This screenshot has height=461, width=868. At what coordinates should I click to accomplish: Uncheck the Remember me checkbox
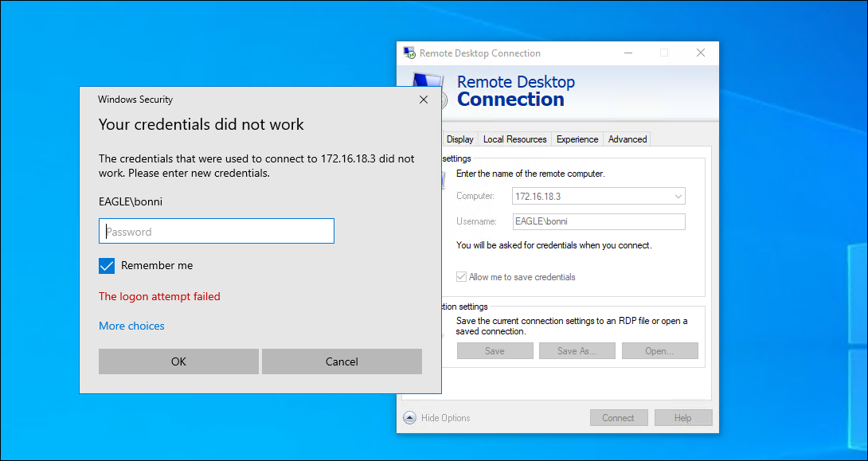pos(107,266)
